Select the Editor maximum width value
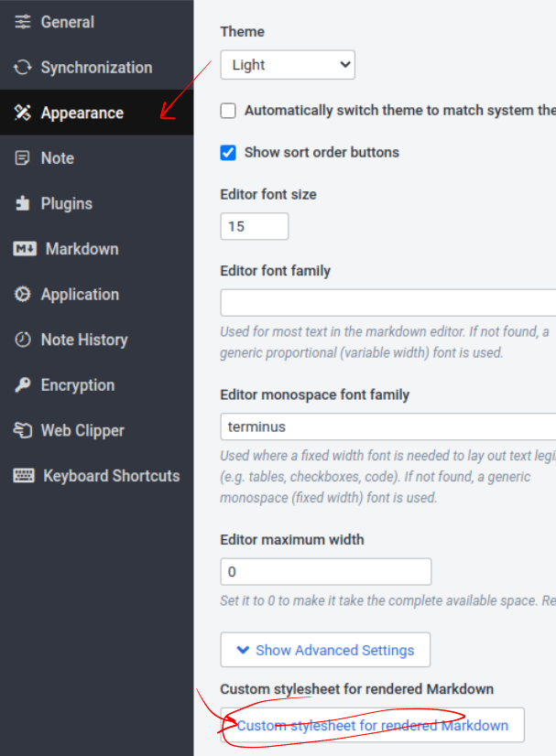Screen dimensions: 556x756 click(325, 570)
